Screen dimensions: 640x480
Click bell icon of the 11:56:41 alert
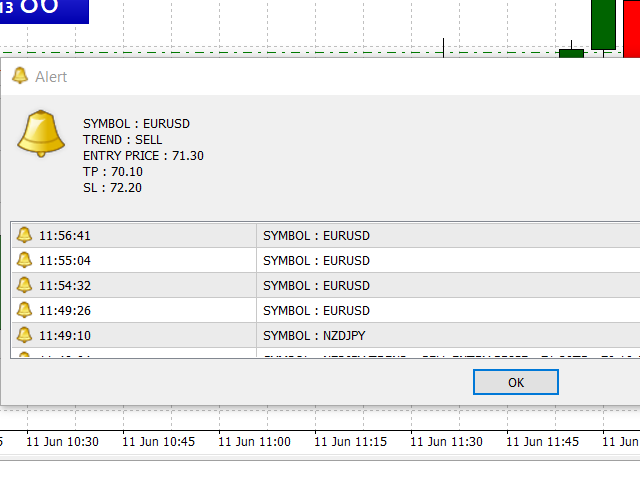click(25, 235)
